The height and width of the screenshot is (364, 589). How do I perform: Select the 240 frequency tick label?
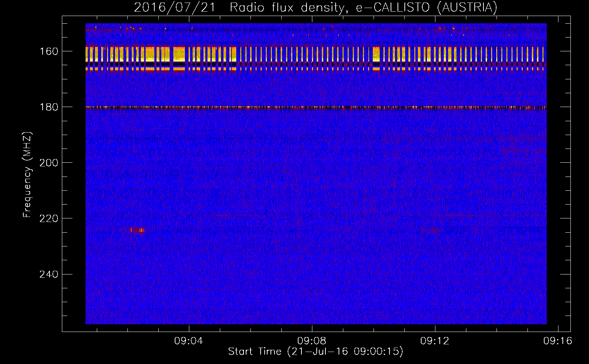(x=49, y=274)
